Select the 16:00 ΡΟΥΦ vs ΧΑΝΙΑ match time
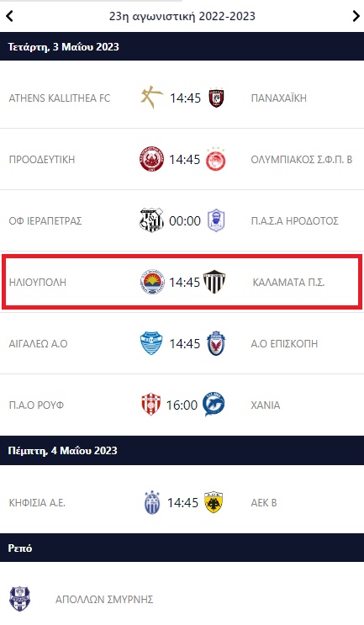364x625 pixels. [182, 405]
